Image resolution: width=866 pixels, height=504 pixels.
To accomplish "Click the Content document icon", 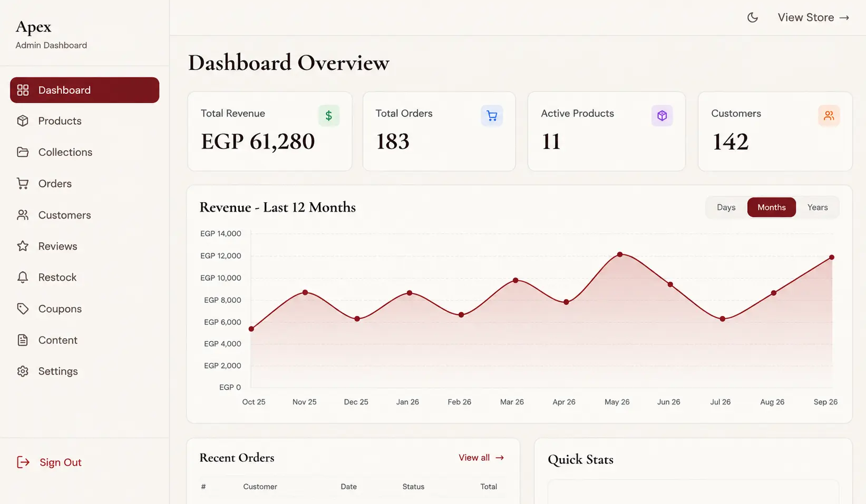I will [23, 340].
